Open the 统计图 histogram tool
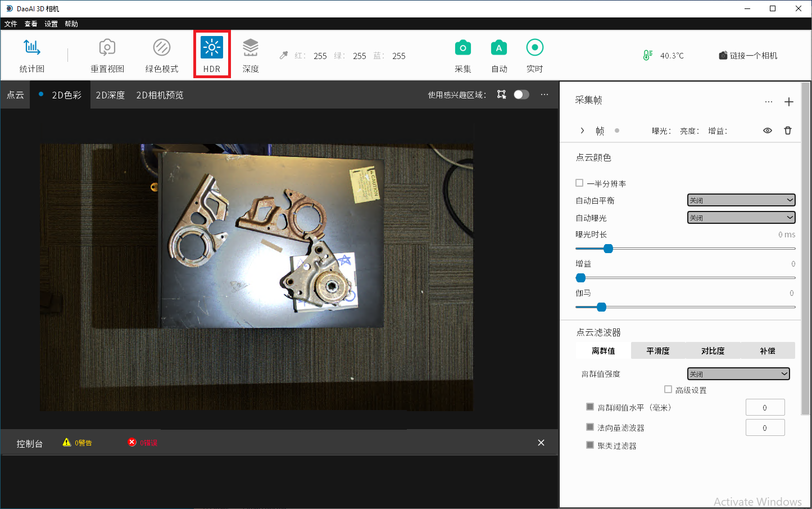 tap(32, 55)
